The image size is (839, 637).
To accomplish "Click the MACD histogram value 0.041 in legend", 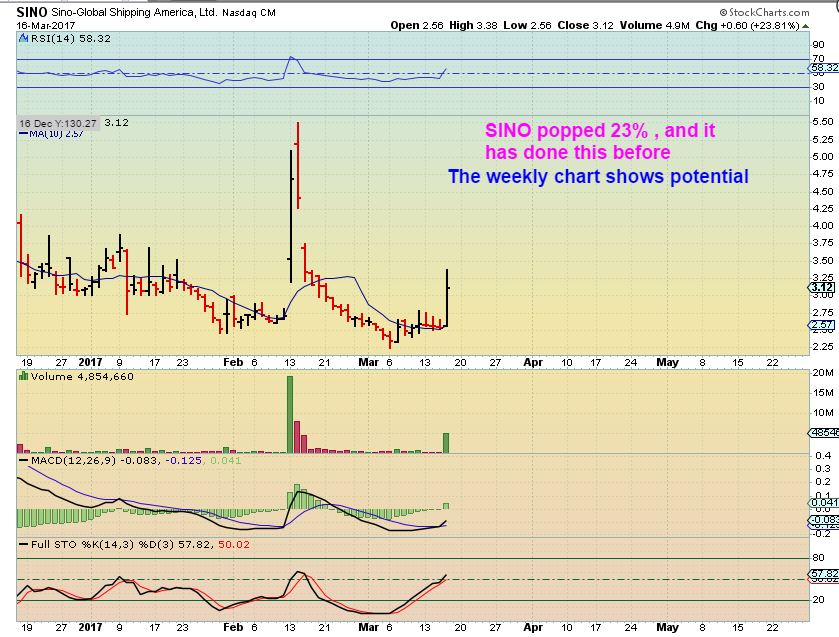I will click(x=225, y=460).
